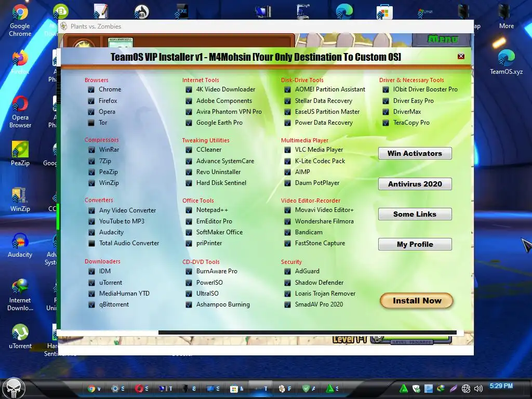
Task: Open the security shield tray icon
Action: coord(416,389)
